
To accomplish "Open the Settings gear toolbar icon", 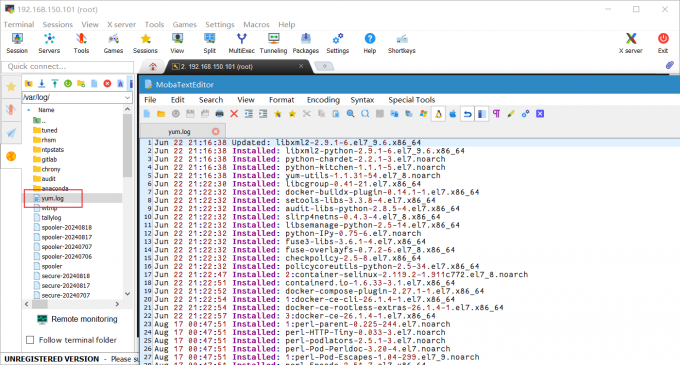I will [338, 43].
